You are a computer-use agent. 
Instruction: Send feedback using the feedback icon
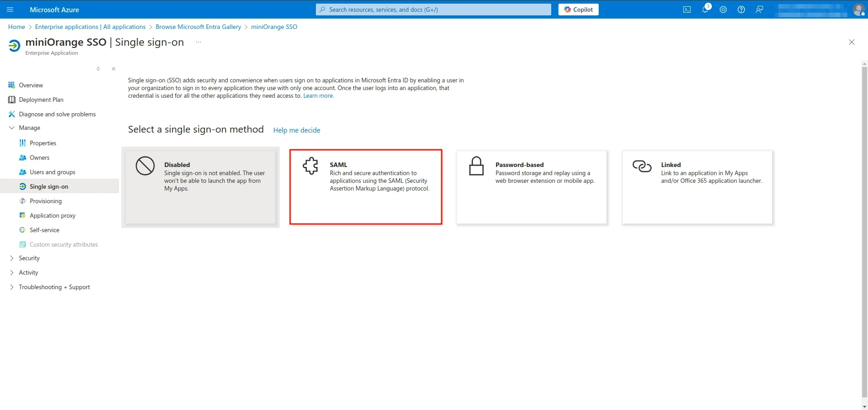(x=759, y=10)
